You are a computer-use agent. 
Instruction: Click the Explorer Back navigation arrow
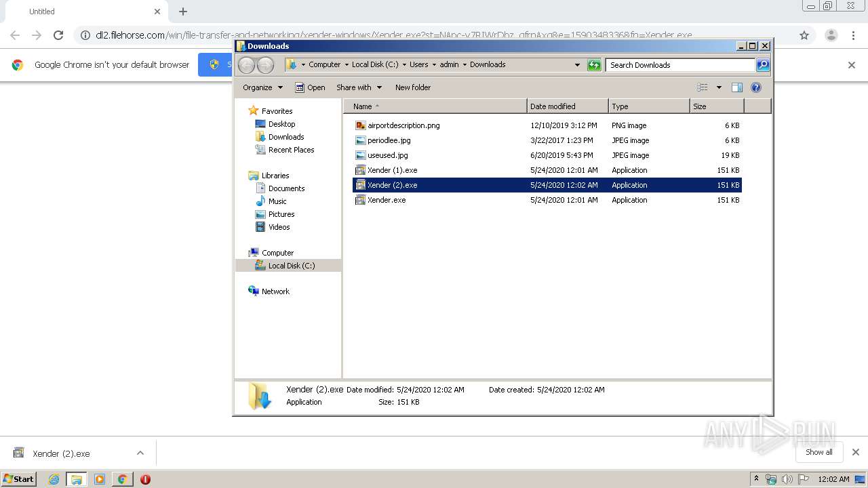246,65
